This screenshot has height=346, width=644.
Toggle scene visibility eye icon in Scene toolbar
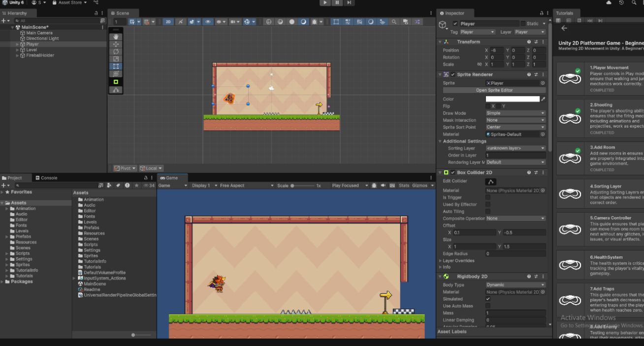[208, 22]
